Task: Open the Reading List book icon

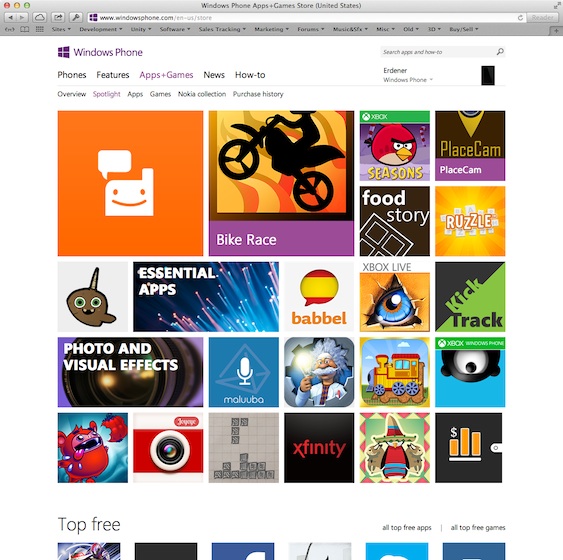Action: click(24, 29)
